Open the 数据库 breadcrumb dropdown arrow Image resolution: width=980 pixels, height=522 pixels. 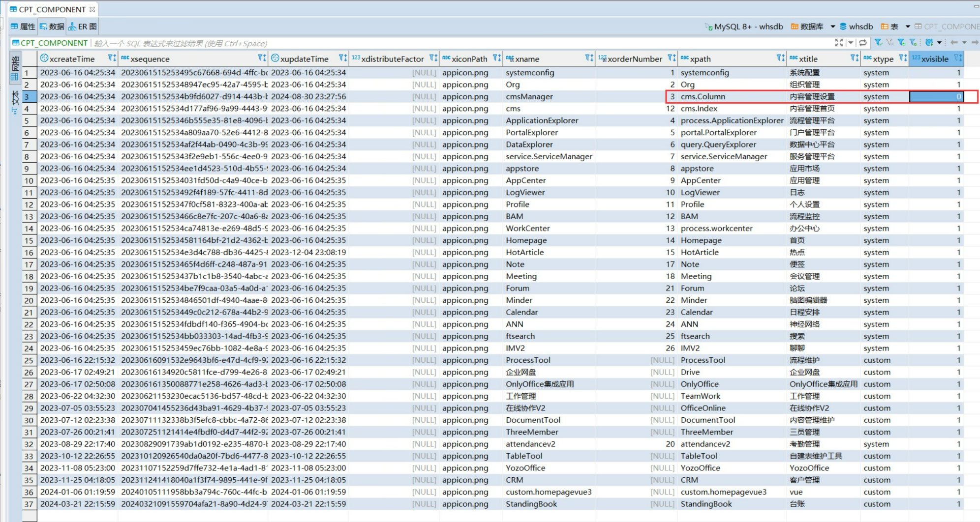pyautogui.click(x=832, y=27)
